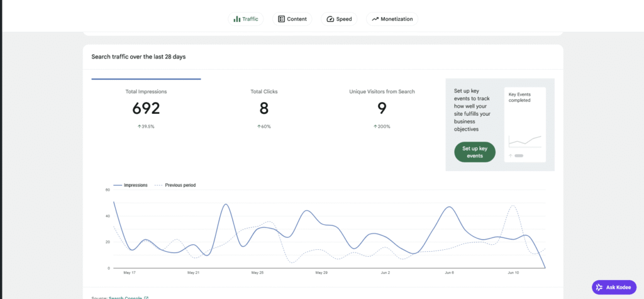Click the external link icon beside Search Console
This screenshot has width=644, height=299.
[146, 297]
